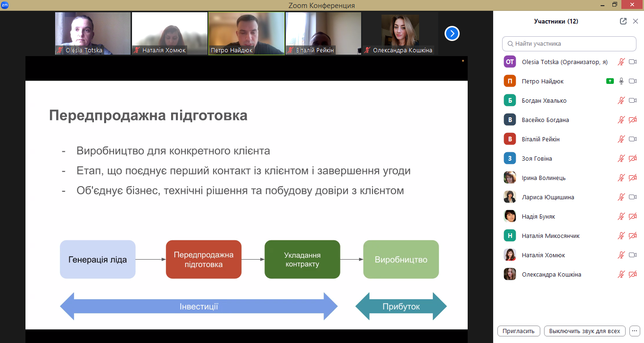Viewport: 644px width, 343px height.
Task: Click Васейко Богдана's disabled camera icon
Action: [633, 120]
